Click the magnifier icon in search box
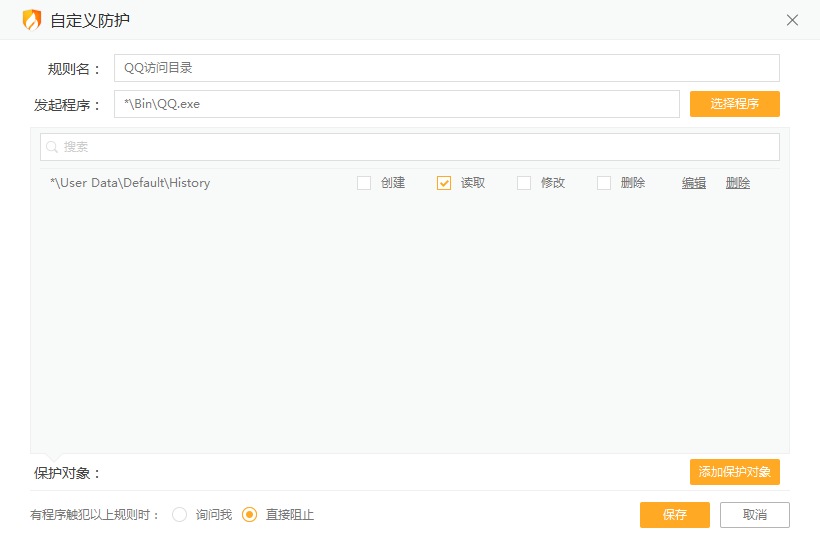This screenshot has height=540, width=820. point(52,147)
